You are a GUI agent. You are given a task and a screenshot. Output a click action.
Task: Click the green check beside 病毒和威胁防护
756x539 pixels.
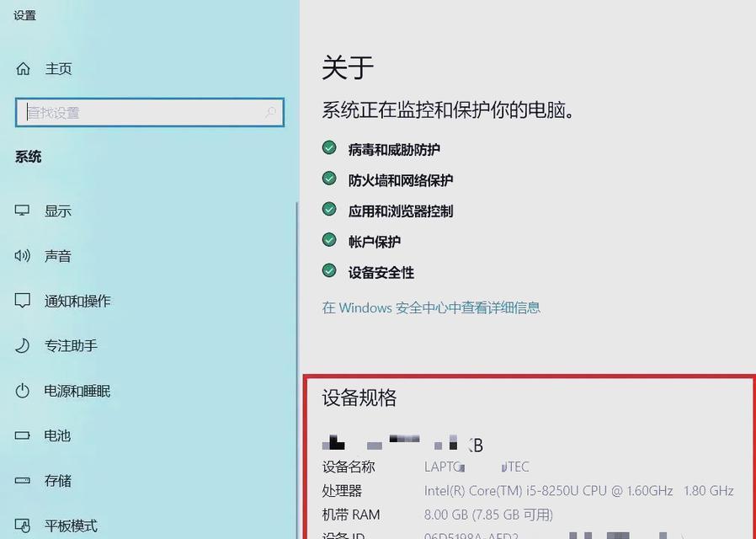tap(329, 148)
